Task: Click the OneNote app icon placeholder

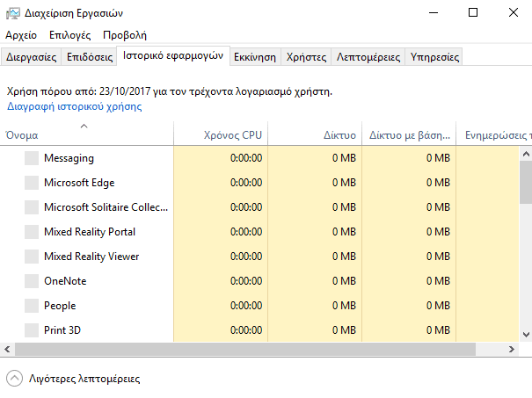Action: click(x=32, y=281)
